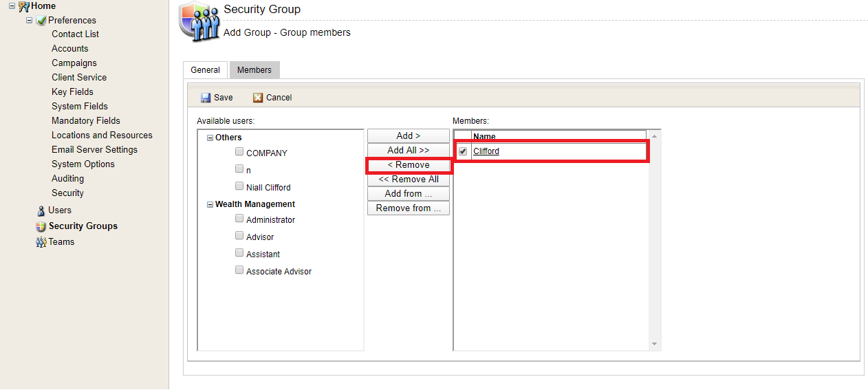Click the Security Groups shield icon
Viewport: 868px width, 390px height.
41,226
